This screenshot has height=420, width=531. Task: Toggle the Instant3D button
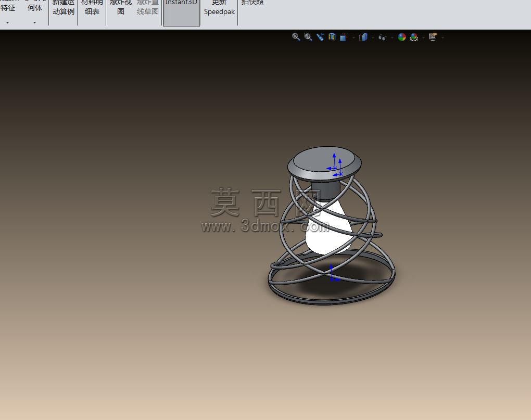(x=182, y=12)
